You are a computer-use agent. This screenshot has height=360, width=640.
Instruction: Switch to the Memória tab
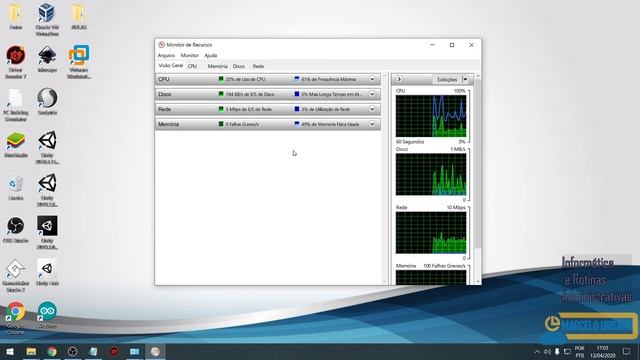point(217,66)
